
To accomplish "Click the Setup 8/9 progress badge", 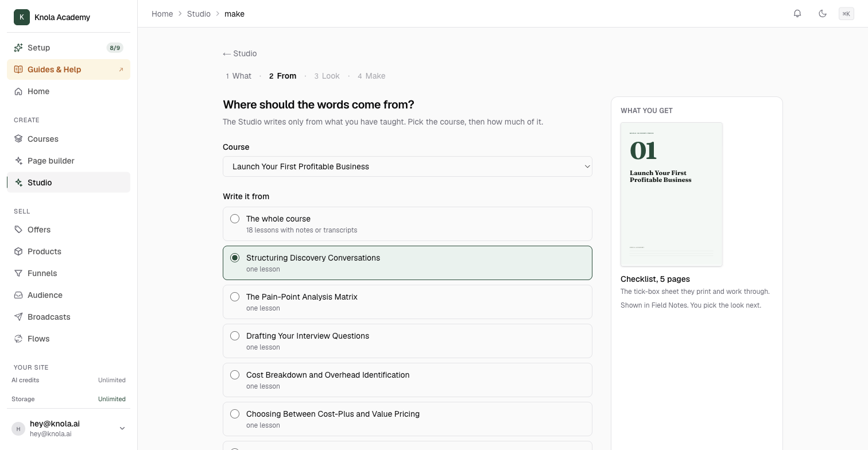I will [115, 48].
